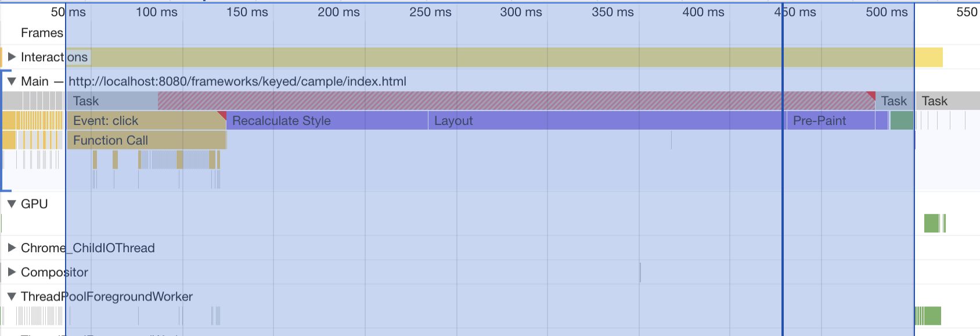Click the localhost:8080 index.html URL

tap(238, 81)
